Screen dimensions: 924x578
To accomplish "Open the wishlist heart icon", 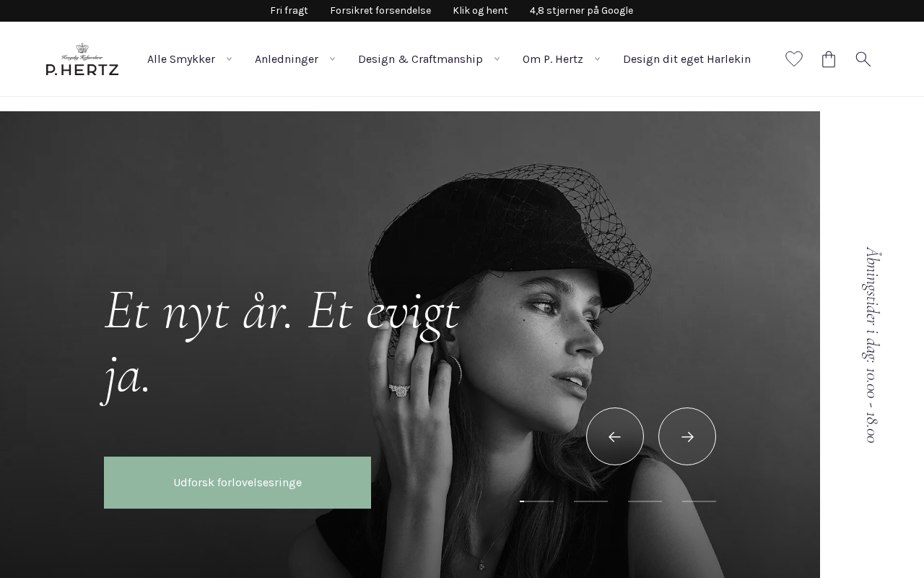I will [794, 59].
